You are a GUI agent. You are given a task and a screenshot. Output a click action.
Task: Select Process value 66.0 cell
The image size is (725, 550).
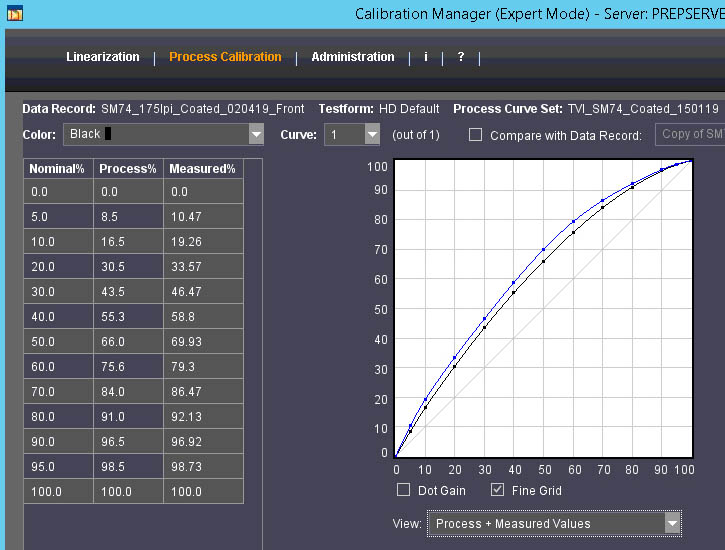[128, 341]
